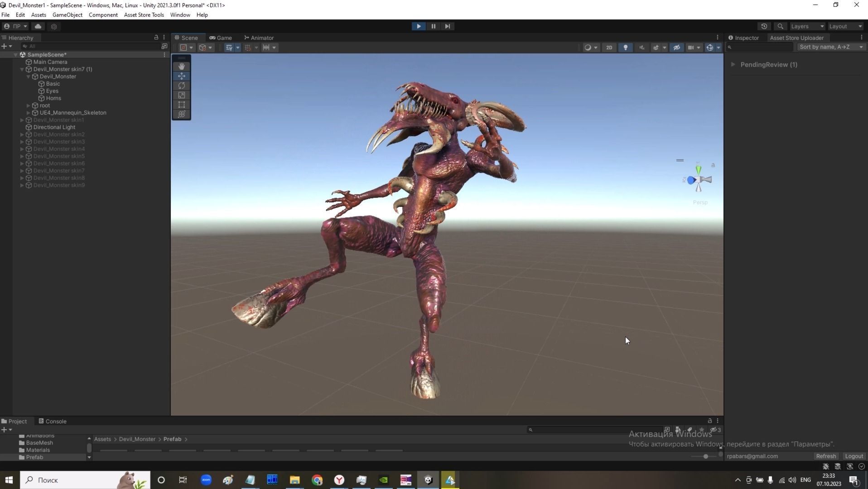Screen dimensions: 868x489
Task: Toggle the Project panel lock
Action: tap(710, 421)
